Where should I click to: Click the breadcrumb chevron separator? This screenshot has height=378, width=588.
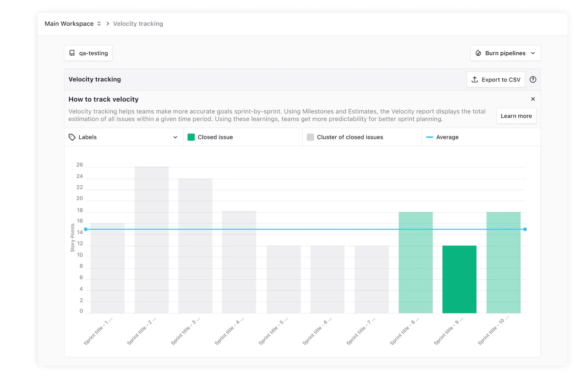(108, 24)
